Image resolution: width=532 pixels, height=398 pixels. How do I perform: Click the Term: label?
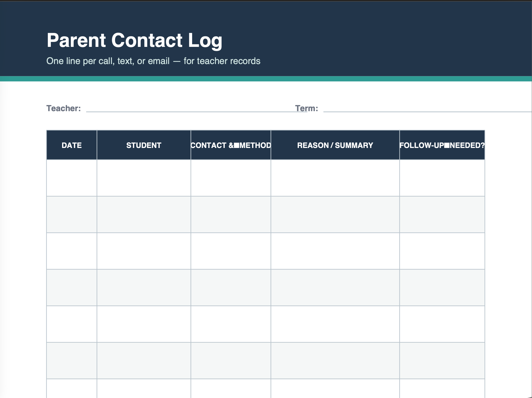[306, 108]
